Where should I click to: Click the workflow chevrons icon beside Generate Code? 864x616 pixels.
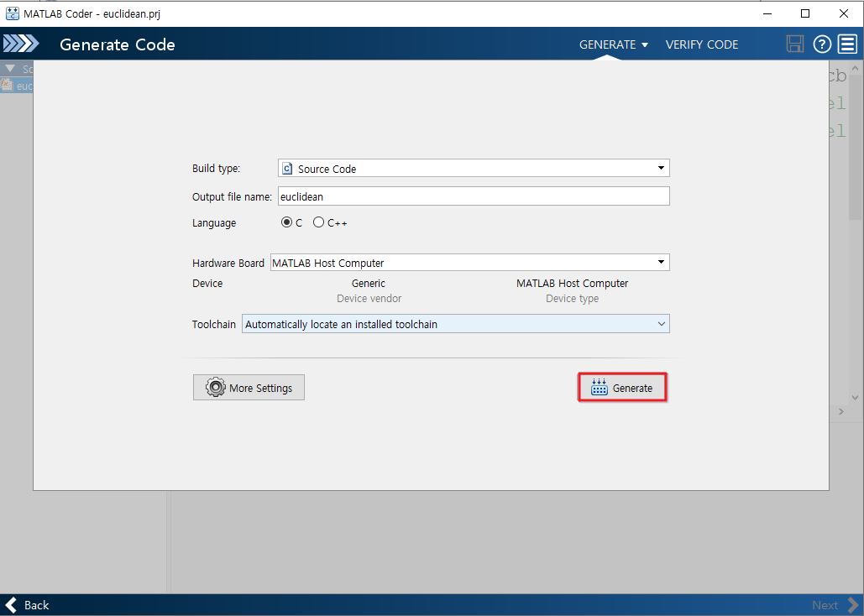pos(21,44)
